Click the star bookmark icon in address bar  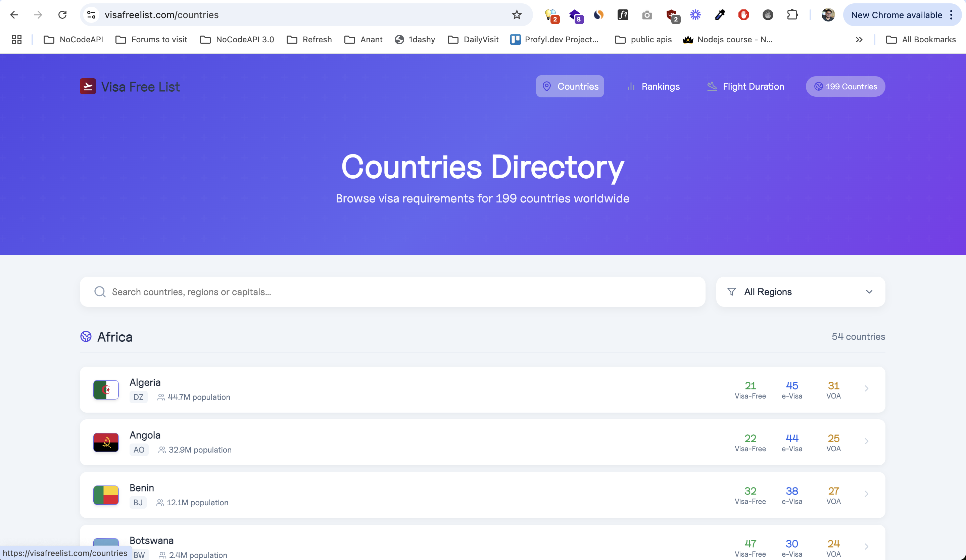(516, 15)
